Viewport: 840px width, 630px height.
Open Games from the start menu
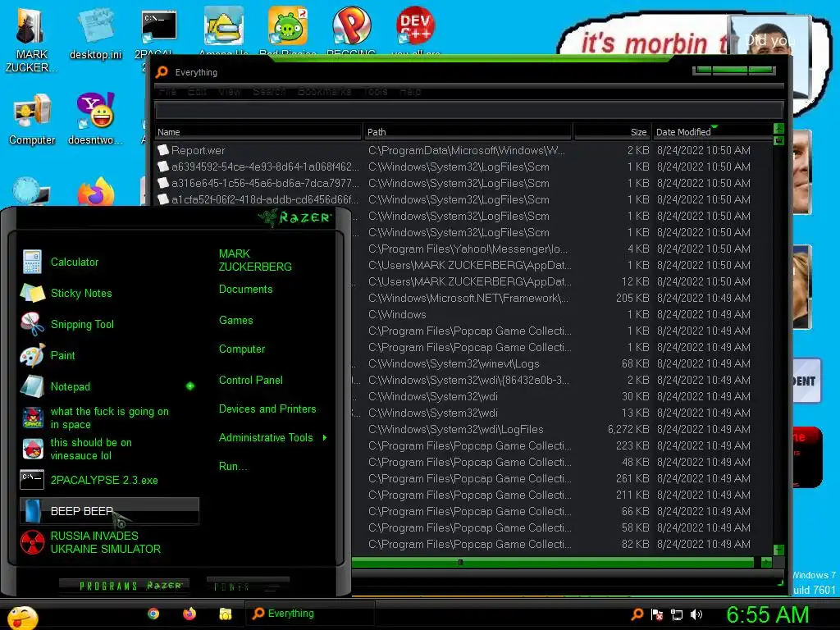(235, 321)
